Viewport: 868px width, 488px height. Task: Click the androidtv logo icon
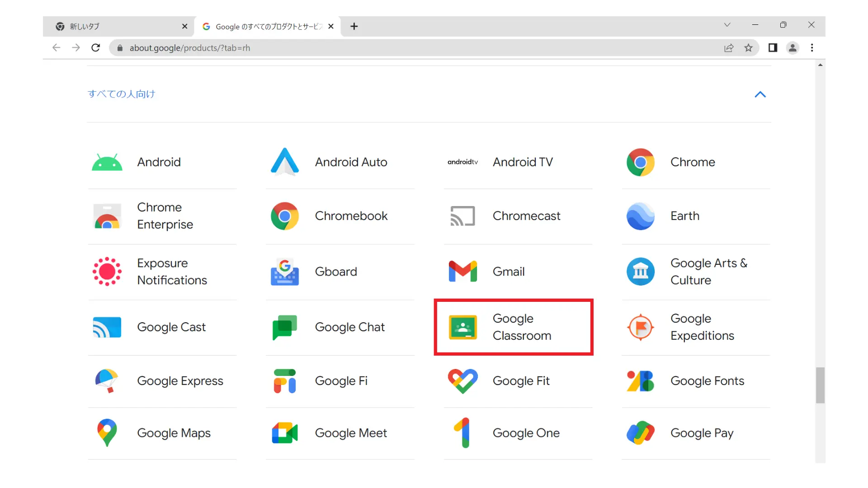[x=462, y=162]
